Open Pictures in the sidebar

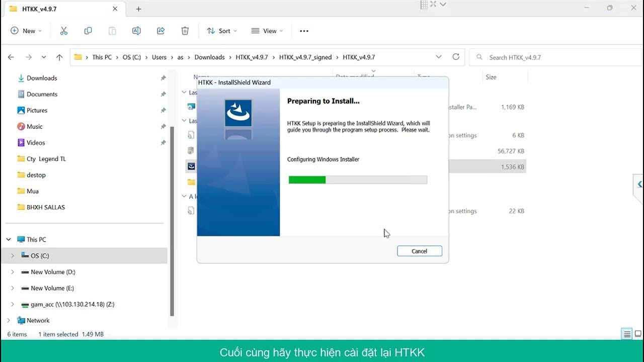pyautogui.click(x=37, y=110)
